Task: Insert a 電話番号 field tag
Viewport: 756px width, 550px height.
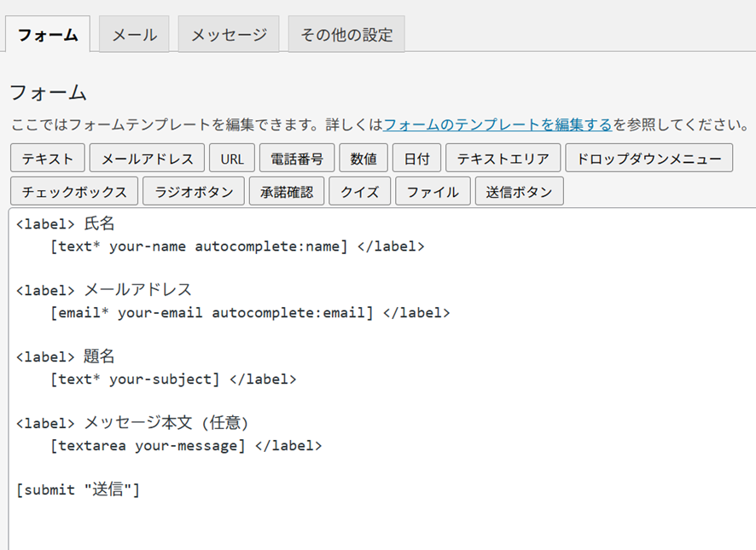Action: 297,159
